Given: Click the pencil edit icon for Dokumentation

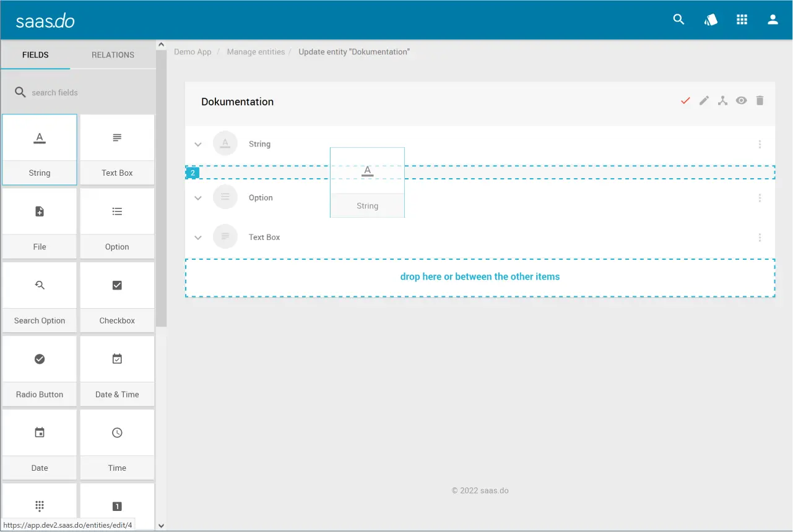Looking at the screenshot, I should (704, 101).
